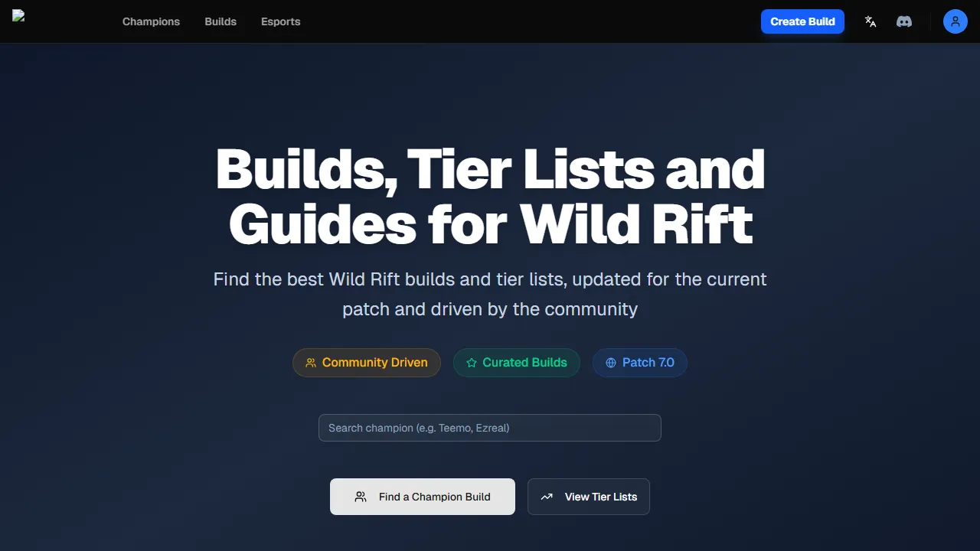Open the profile avatar icon

[955, 21]
